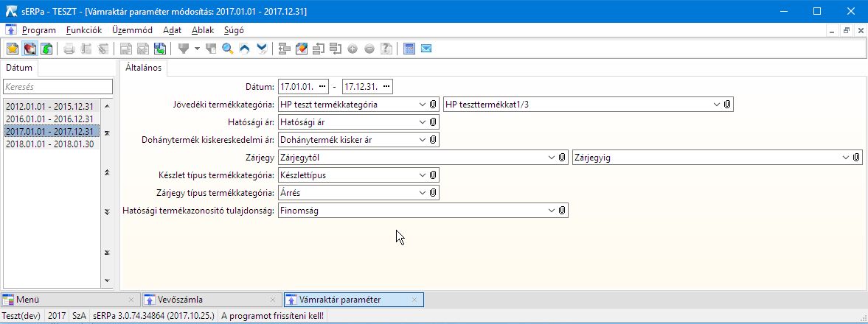Click paperclip beside Finomság field
Viewport: 868px width, 324px height.
point(562,211)
